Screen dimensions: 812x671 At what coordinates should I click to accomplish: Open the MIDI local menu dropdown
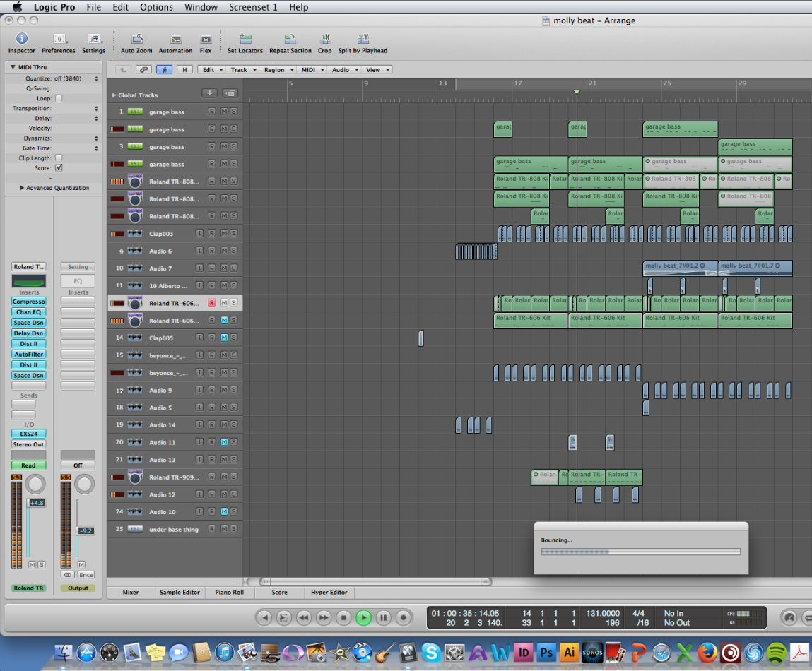click(312, 69)
